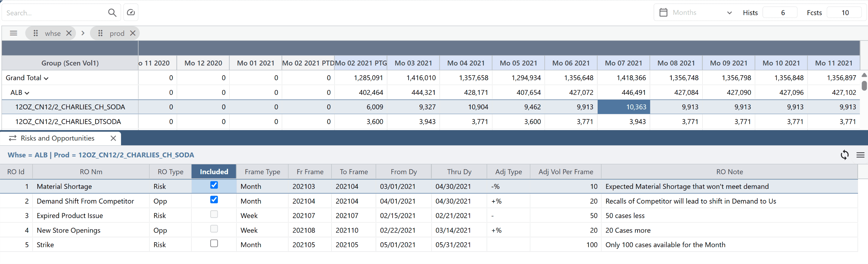The width and height of the screenshot is (868, 264).
Task: Collapse the ALB warehouse row
Action: [x=27, y=93]
